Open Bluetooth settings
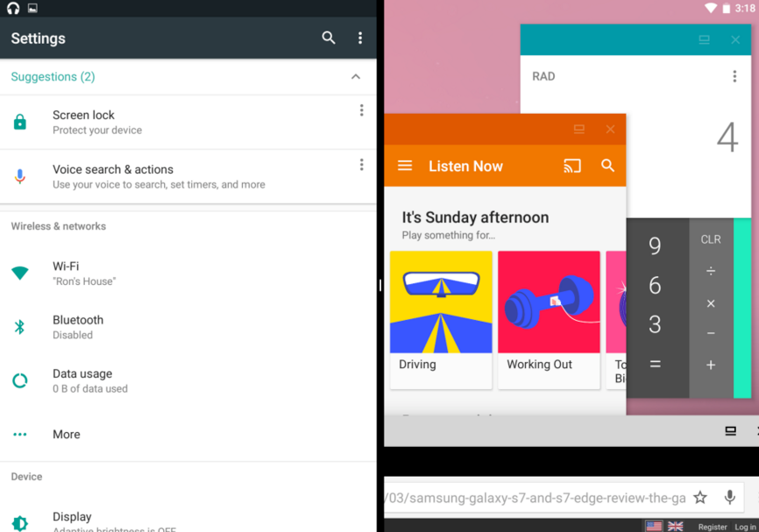759x532 pixels. pos(188,327)
